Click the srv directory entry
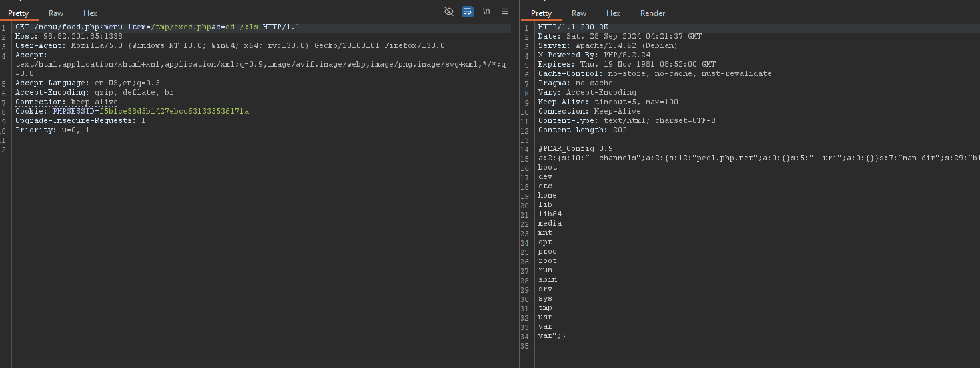The image size is (980, 368). (545, 289)
